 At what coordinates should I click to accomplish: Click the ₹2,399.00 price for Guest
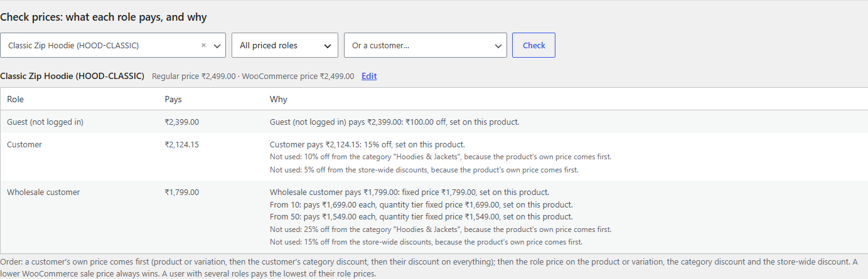click(181, 122)
